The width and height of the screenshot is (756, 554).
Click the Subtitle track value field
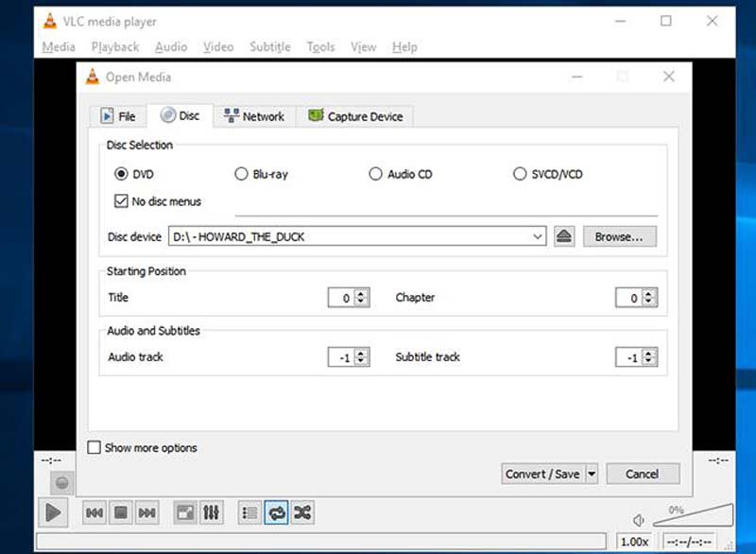pos(629,357)
